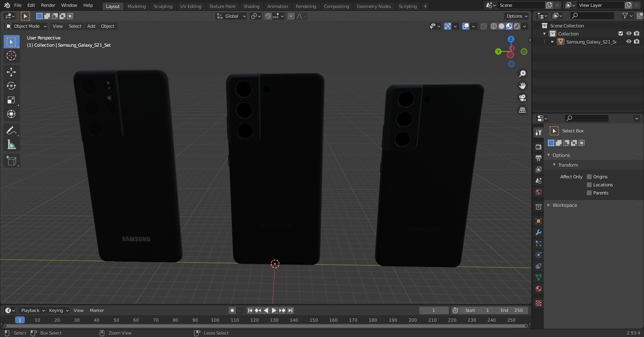The height and width of the screenshot is (337, 644).
Task: Activate the Scale tool
Action: (11, 100)
